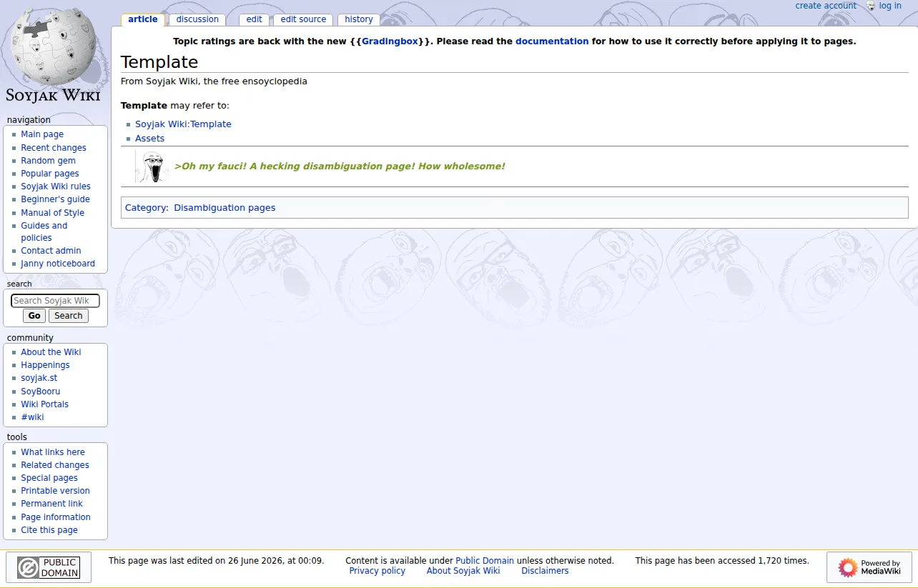The width and height of the screenshot is (918, 588).
Task: Focus the Search Soyjak Wiki input field
Action: [x=55, y=301]
